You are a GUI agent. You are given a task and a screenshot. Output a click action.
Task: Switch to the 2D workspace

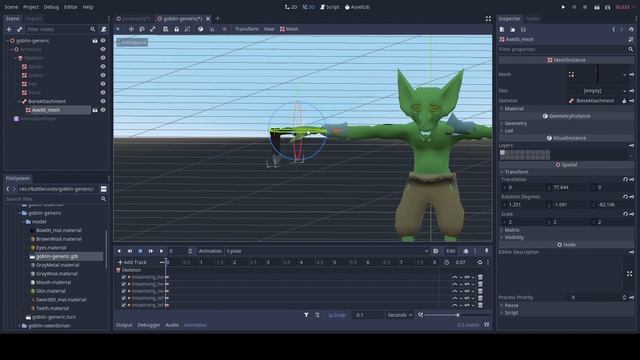[x=291, y=7]
